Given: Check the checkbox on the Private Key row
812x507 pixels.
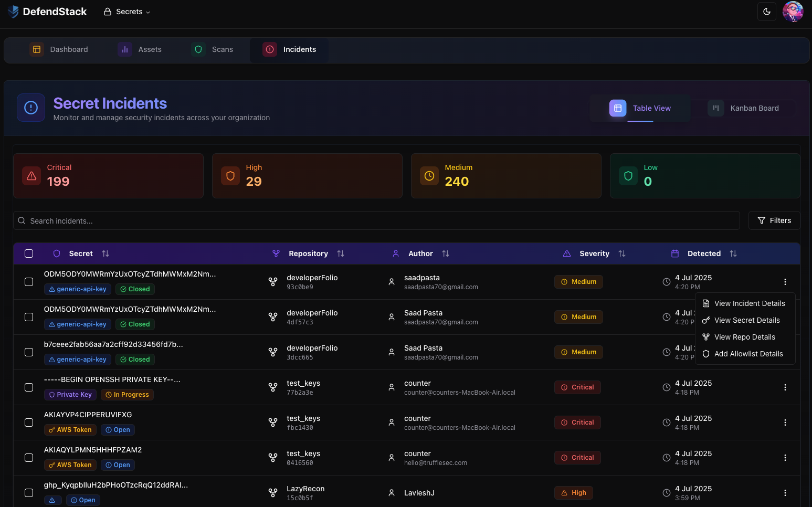Looking at the screenshot, I should (29, 387).
